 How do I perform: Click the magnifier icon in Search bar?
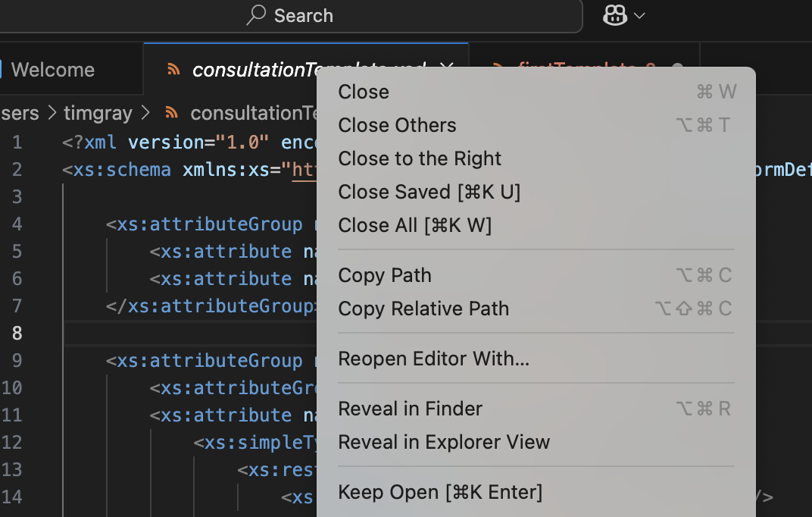pos(257,15)
